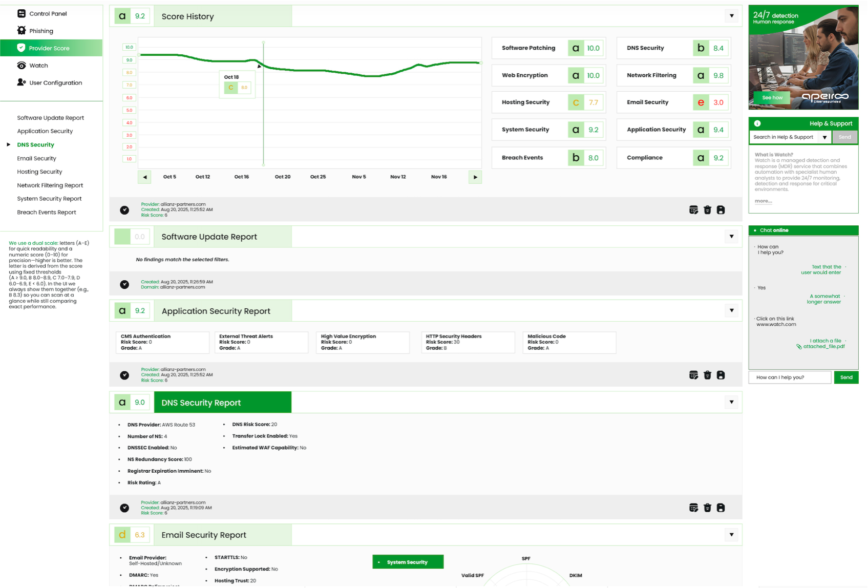The image size is (868, 588).
Task: Click the next arrow on the chart timeline
Action: [475, 177]
